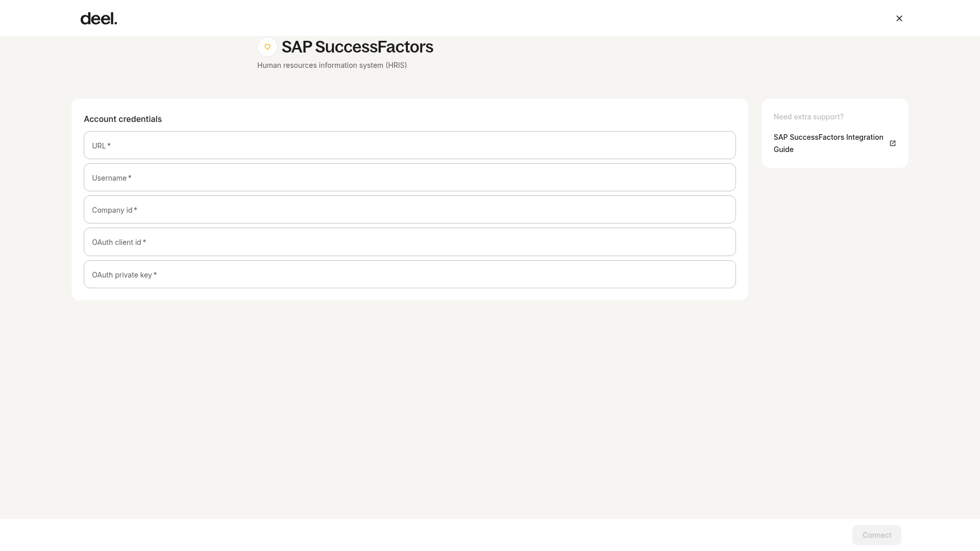980x551 pixels.
Task: Click the OAuth client id placeholder label
Action: pyautogui.click(x=119, y=242)
